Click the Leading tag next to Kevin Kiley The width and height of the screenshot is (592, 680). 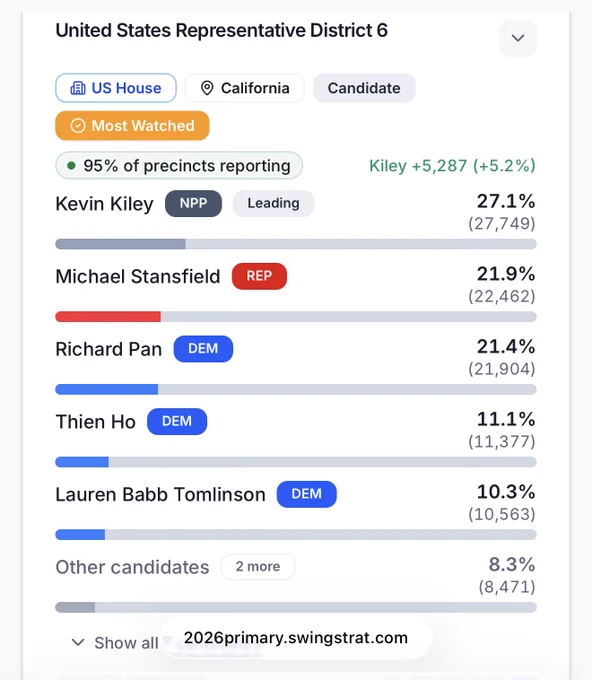274,203
